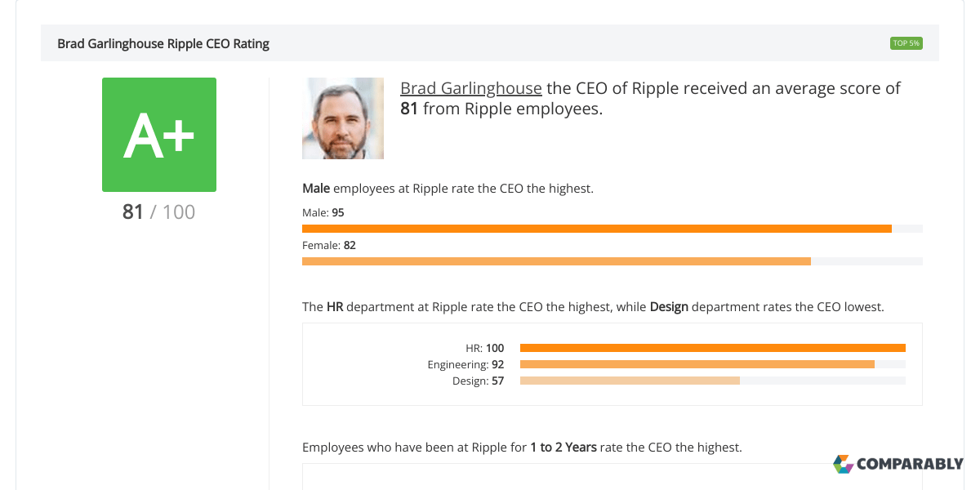
Task: Click the colorful diamond in the Comparably logo
Action: [x=843, y=465]
